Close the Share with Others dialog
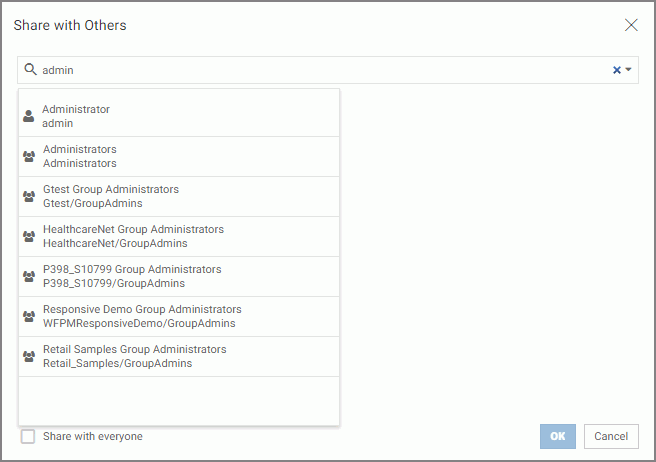Viewport: 656px width, 462px height. pos(631,25)
